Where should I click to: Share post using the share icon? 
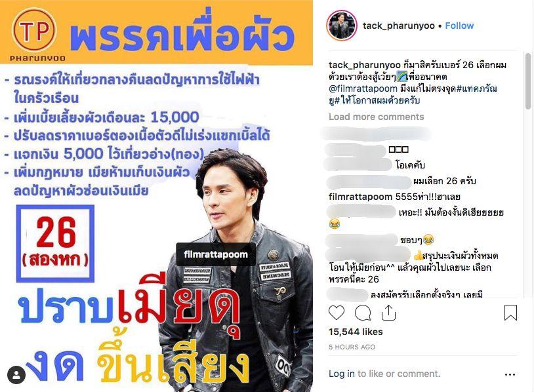388,313
